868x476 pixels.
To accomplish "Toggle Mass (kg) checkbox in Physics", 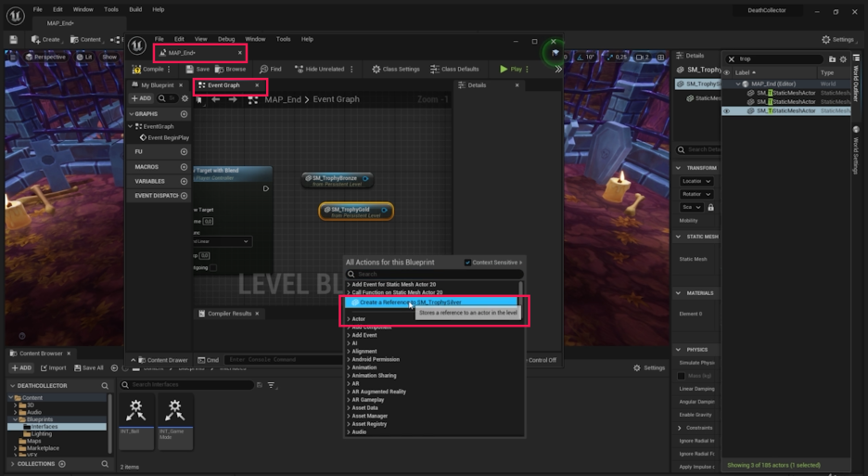I will coord(682,376).
